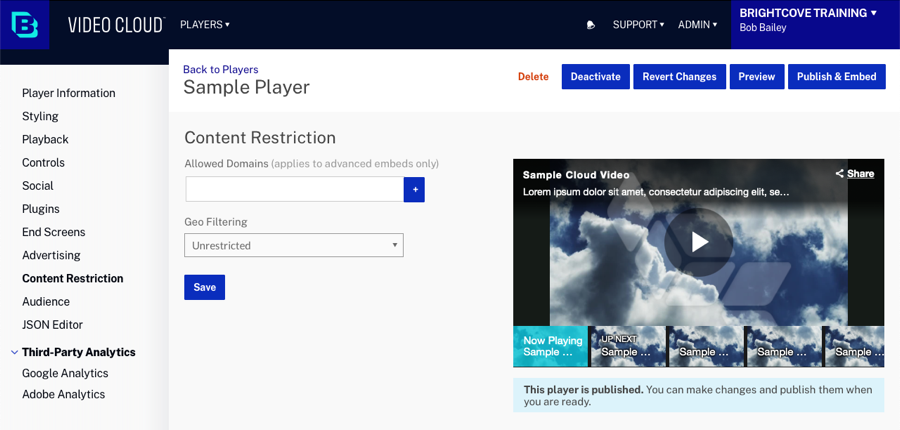This screenshot has width=900, height=430.
Task: Open the JSON Editor
Action: click(53, 324)
